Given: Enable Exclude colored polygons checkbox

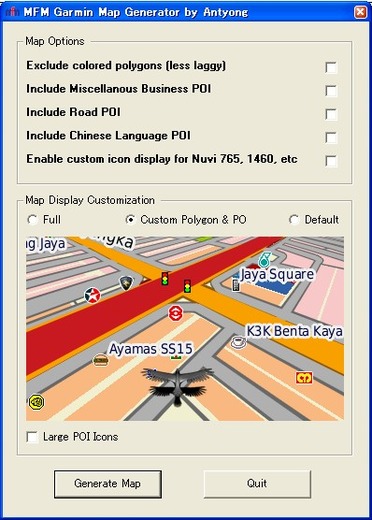Looking at the screenshot, I should pos(331,68).
